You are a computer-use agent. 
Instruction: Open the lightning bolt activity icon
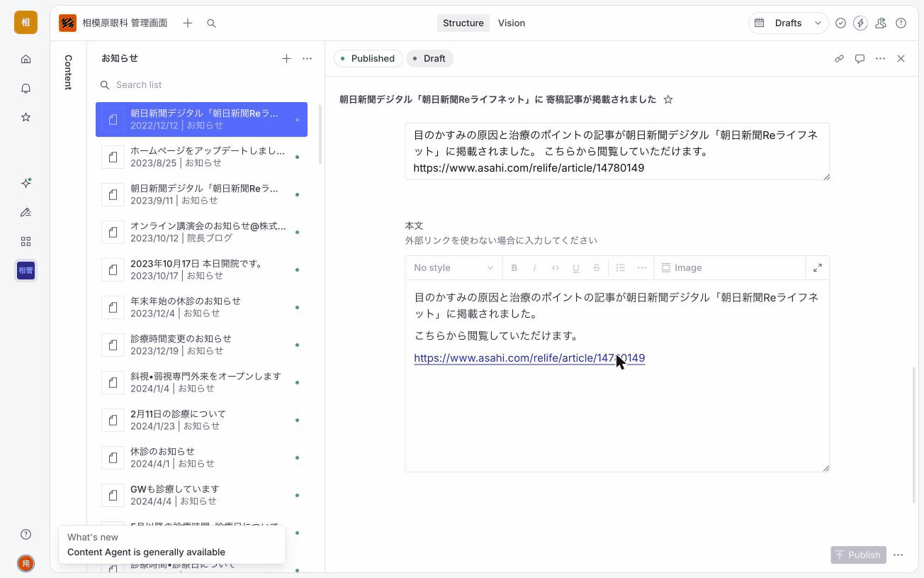860,23
